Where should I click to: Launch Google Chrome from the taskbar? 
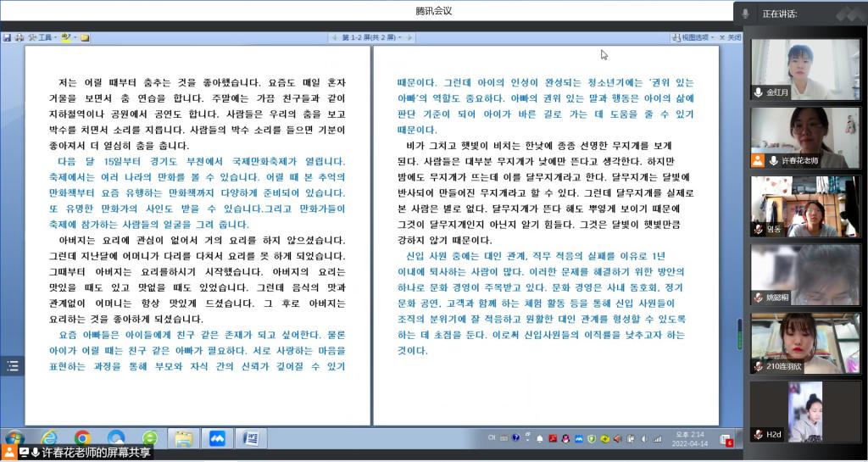pos(82,438)
